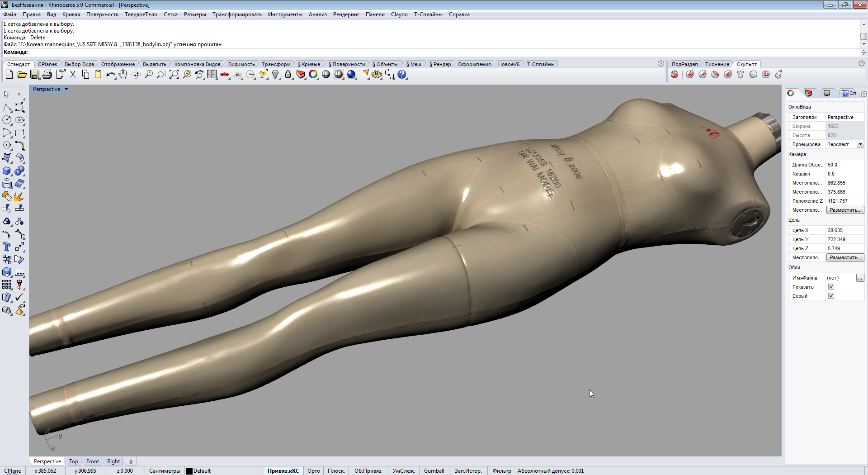868x475 pixels.
Task: Open the Сетка menu
Action: [x=170, y=14]
